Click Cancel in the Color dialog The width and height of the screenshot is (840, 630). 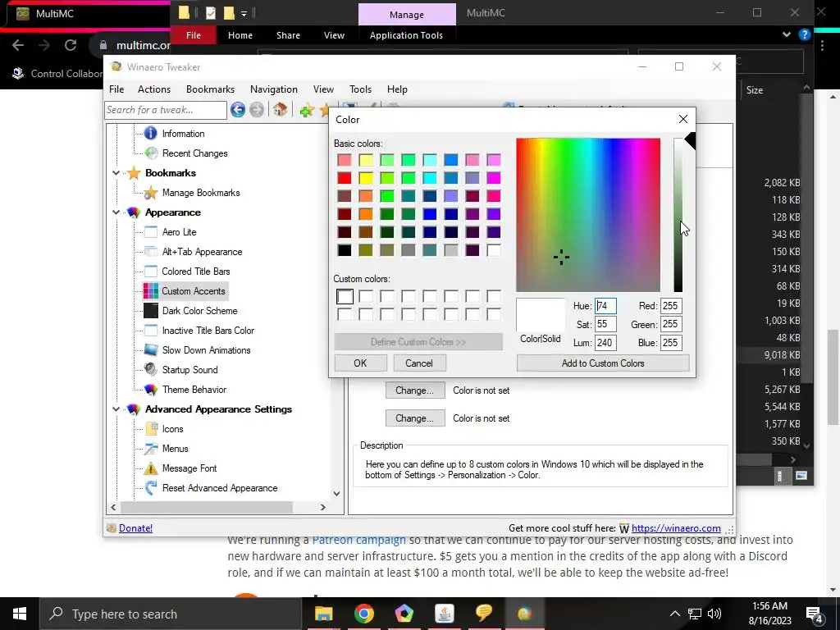(x=419, y=363)
